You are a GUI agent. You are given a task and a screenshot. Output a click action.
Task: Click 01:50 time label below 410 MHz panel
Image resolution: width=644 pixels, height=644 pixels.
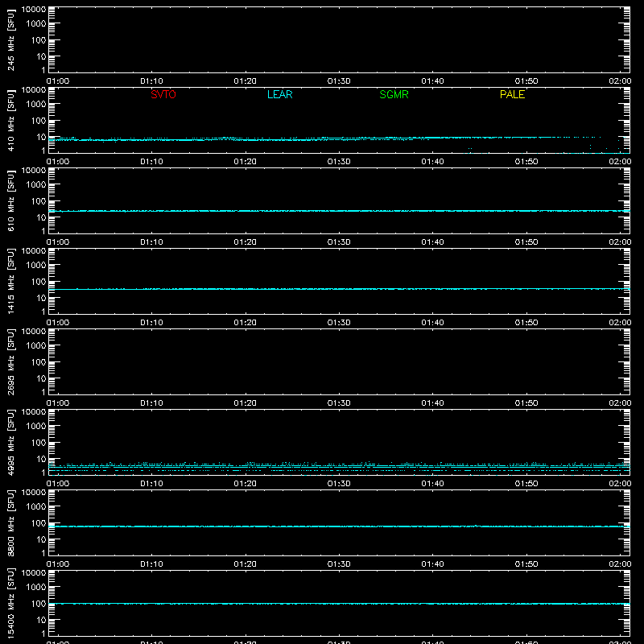click(526, 162)
